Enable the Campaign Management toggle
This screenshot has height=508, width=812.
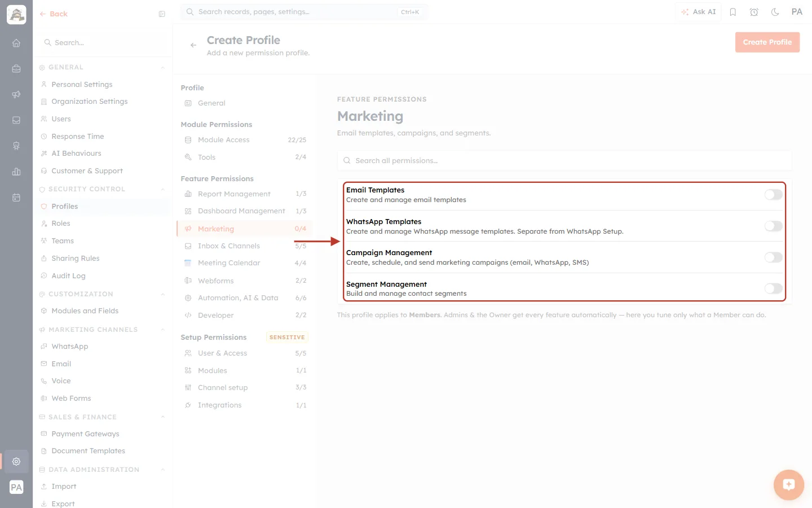click(x=773, y=257)
